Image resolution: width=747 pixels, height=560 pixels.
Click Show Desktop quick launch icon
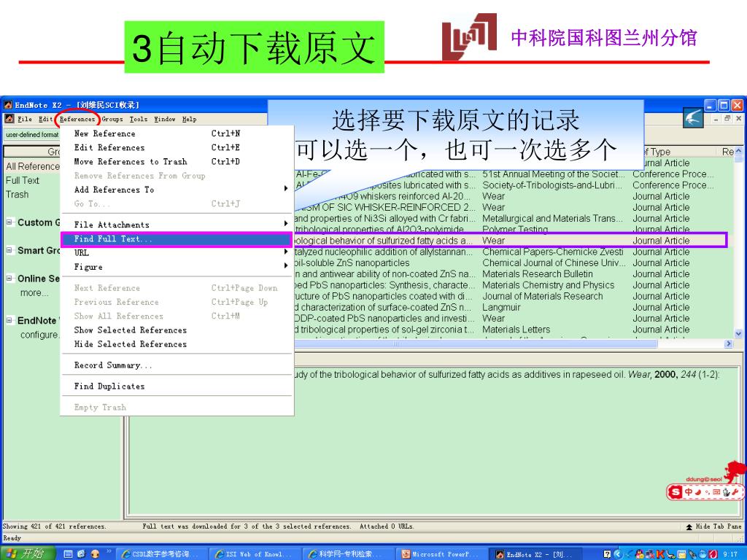(x=68, y=554)
